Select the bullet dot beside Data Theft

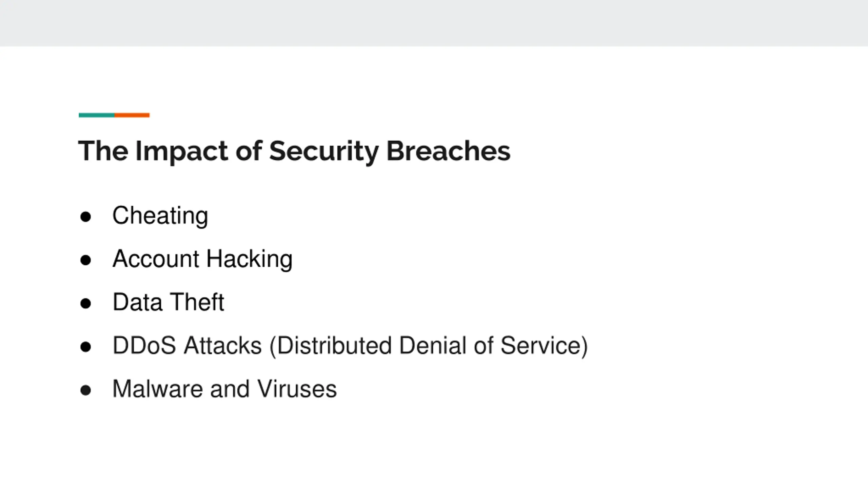(85, 303)
